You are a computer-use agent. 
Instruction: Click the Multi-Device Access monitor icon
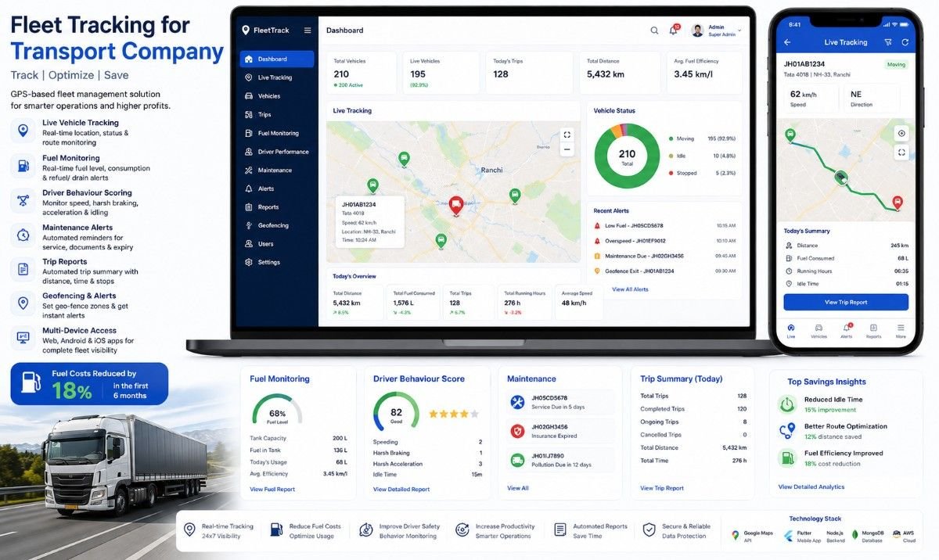pyautogui.click(x=23, y=337)
